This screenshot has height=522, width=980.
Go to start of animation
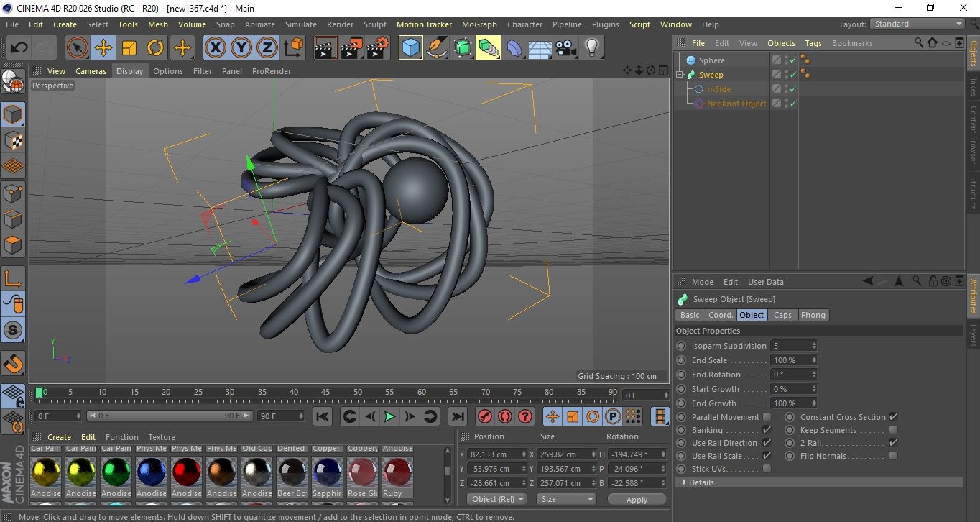click(323, 416)
